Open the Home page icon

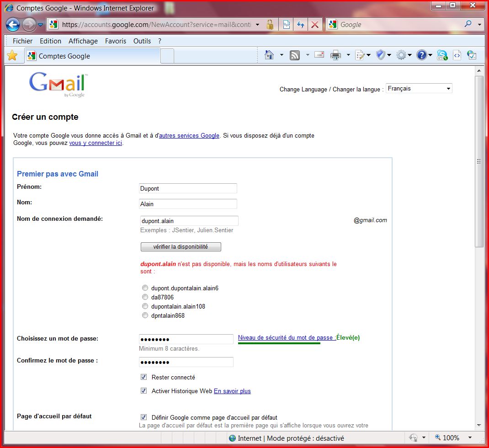click(x=269, y=55)
